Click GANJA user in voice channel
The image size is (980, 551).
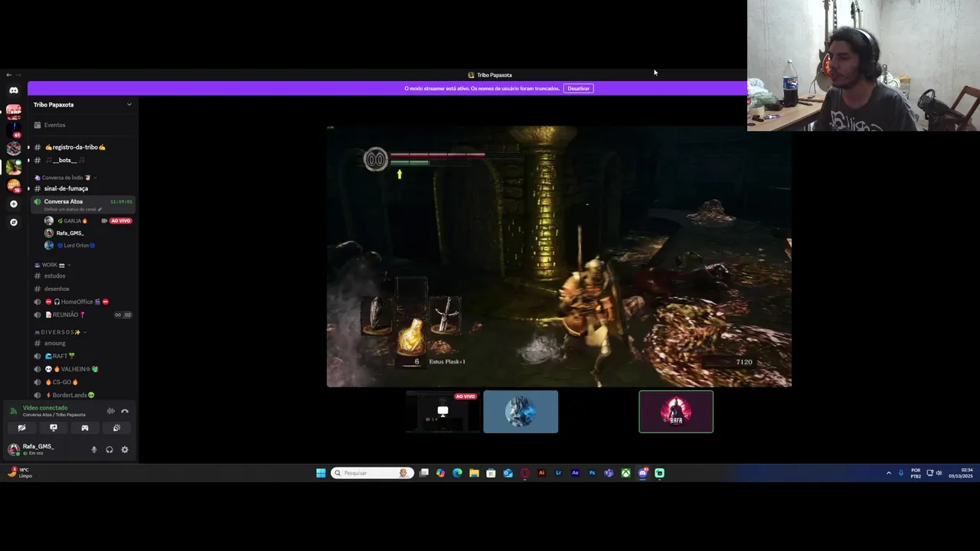(73, 221)
